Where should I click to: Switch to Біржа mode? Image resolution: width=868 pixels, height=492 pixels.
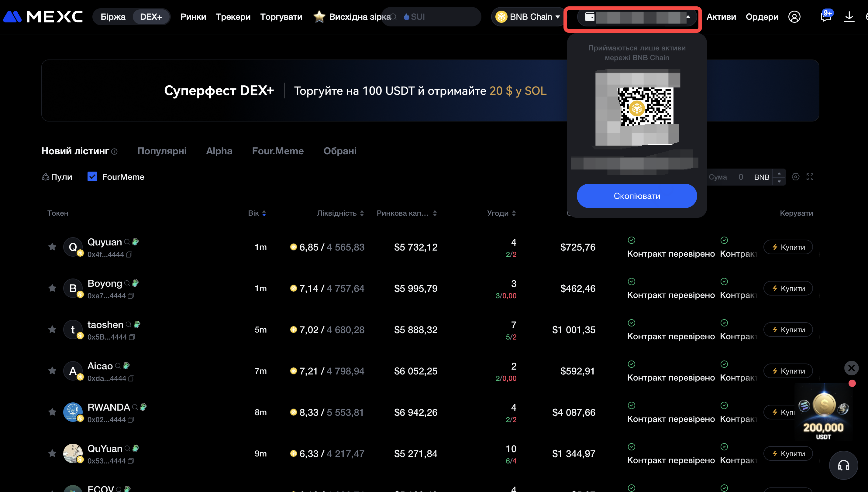(x=113, y=17)
